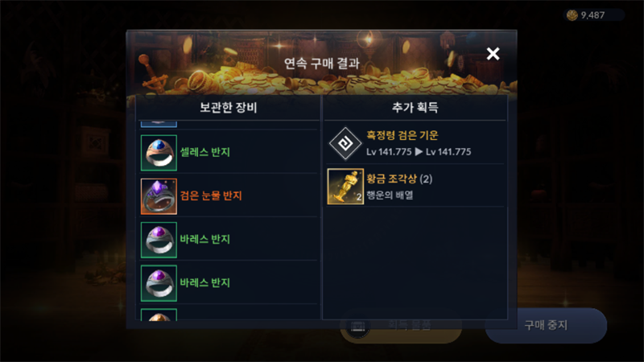Click the dimmed 획득 물품 button
Image resolution: width=644 pixels, height=362 pixels.
coord(401,327)
